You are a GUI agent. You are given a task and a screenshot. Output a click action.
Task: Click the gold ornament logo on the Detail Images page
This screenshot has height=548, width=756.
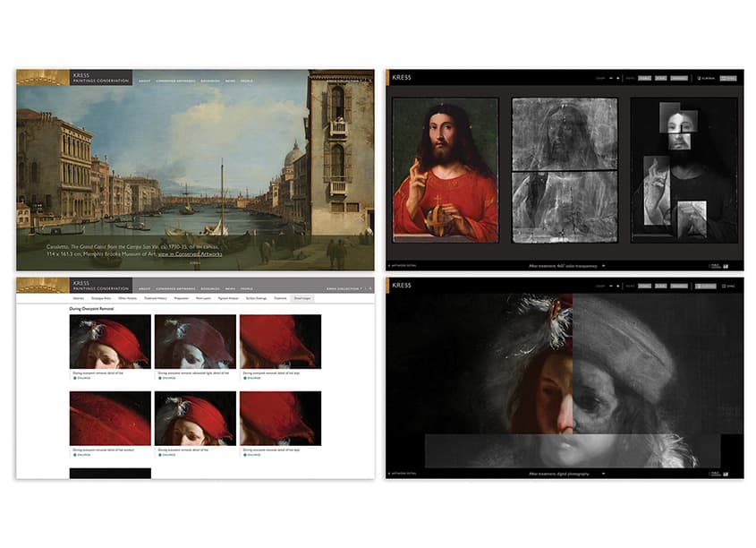coord(43,286)
